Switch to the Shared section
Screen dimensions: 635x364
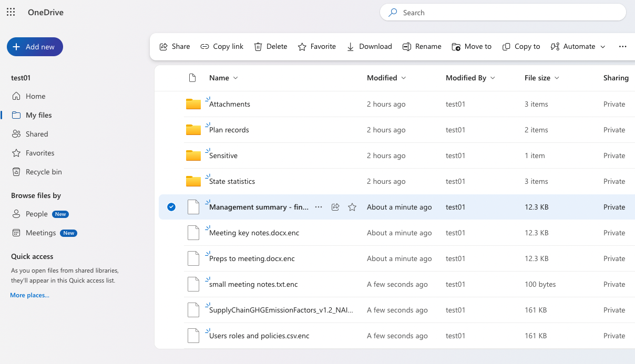click(x=36, y=133)
